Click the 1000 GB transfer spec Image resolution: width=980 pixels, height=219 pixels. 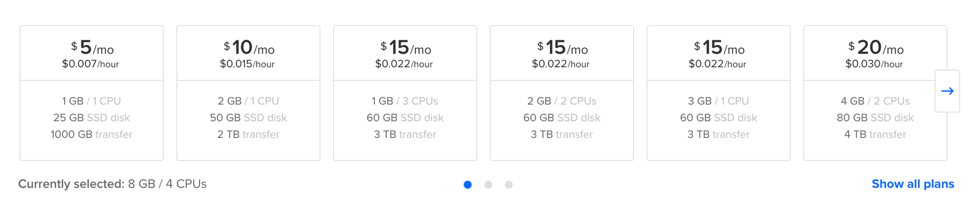[x=92, y=135]
